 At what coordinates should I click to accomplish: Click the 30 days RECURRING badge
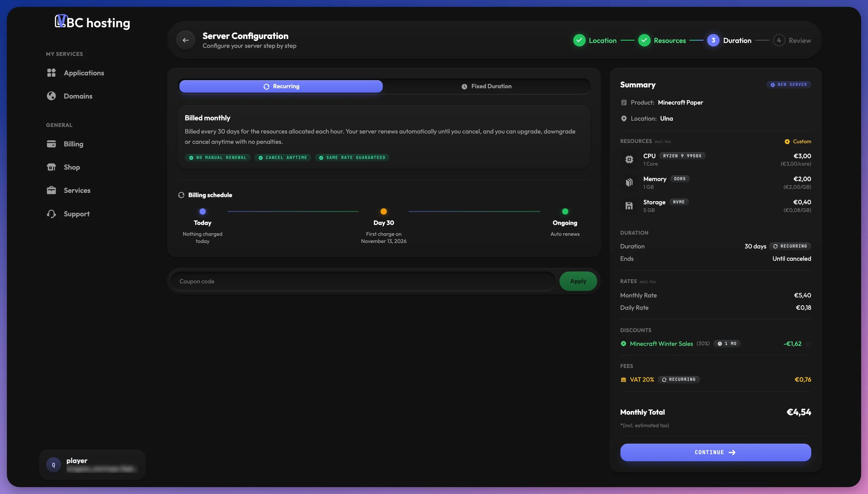tap(790, 246)
